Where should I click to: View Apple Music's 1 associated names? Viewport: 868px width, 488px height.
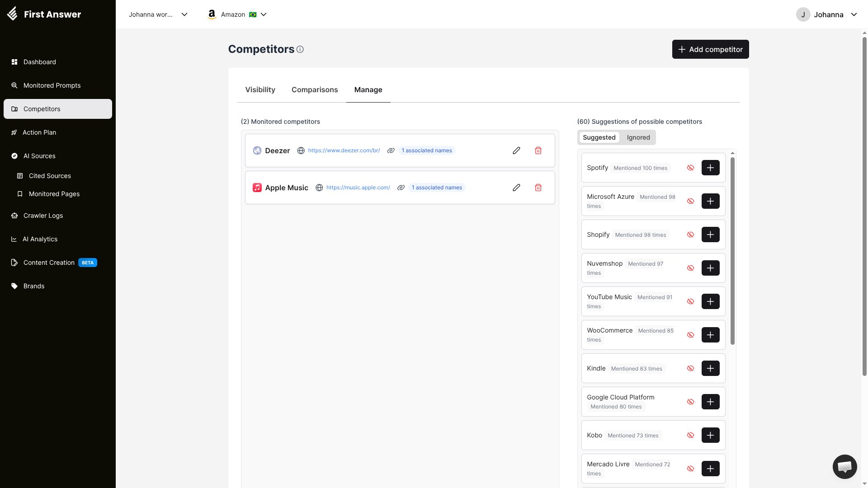[437, 188]
